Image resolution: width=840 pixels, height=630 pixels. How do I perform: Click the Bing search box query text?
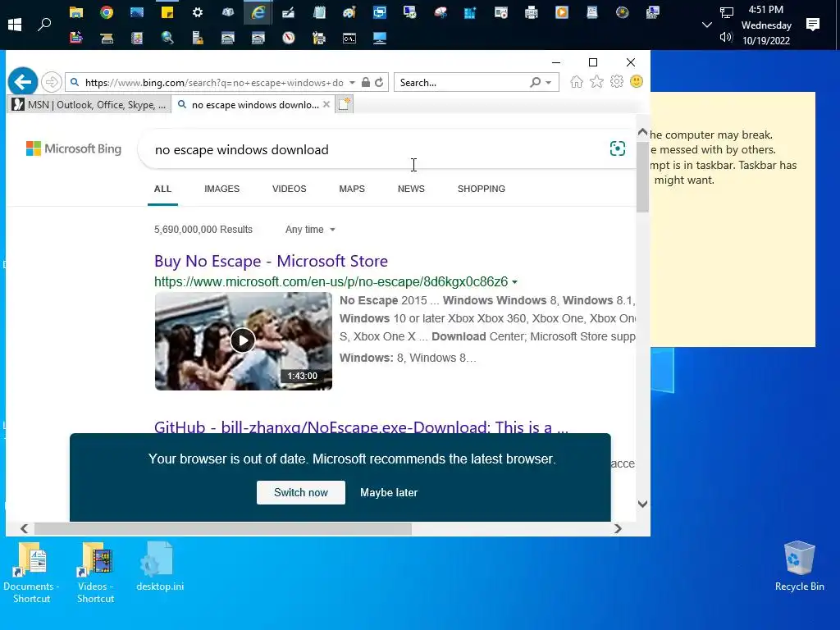tap(242, 149)
